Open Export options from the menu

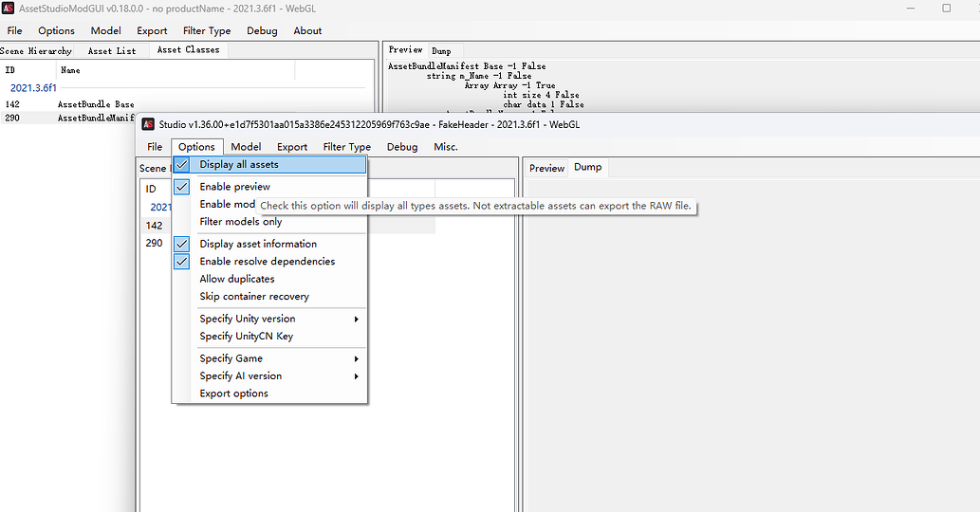pos(233,393)
